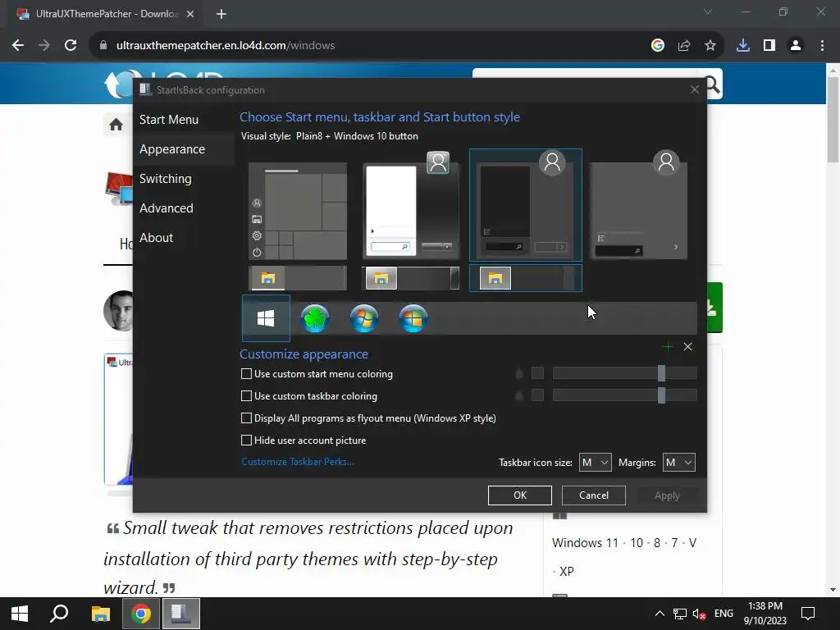The width and height of the screenshot is (840, 630).
Task: Open the Margins dropdown
Action: (x=678, y=463)
